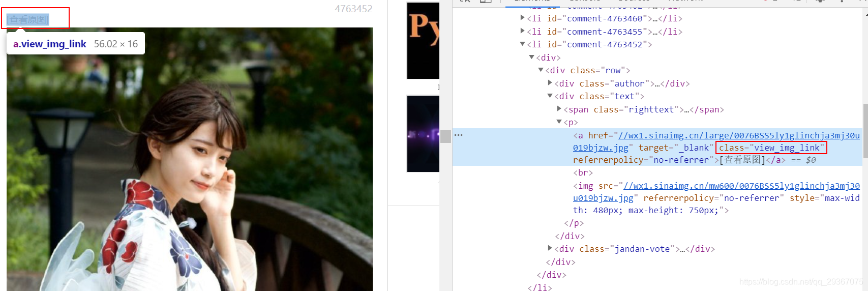Open comment number 4763452 link

click(x=353, y=9)
